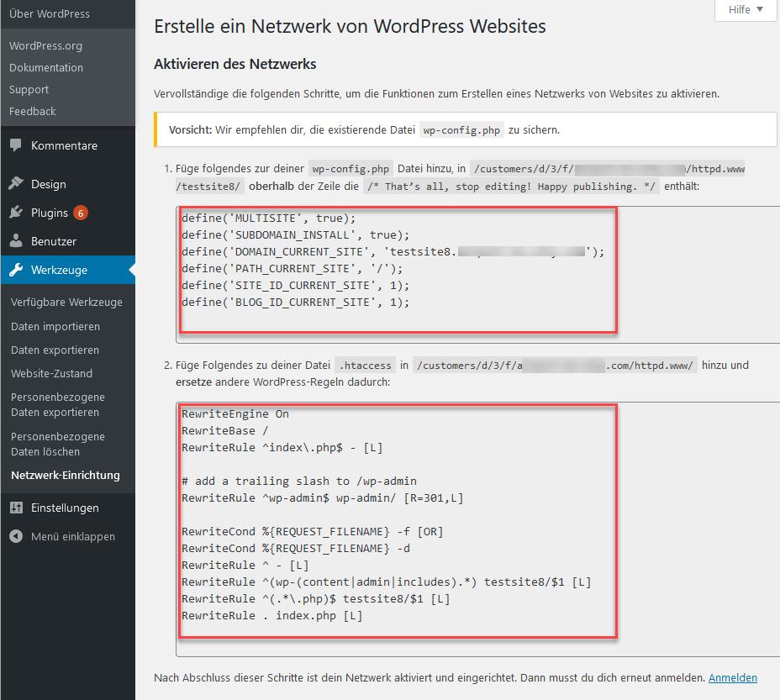Open the WordPress.org link

pyautogui.click(x=45, y=45)
